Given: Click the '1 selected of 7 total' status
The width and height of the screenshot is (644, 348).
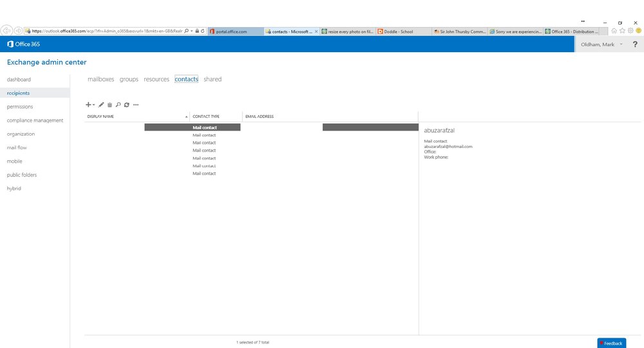Looking at the screenshot, I should [x=252, y=342].
